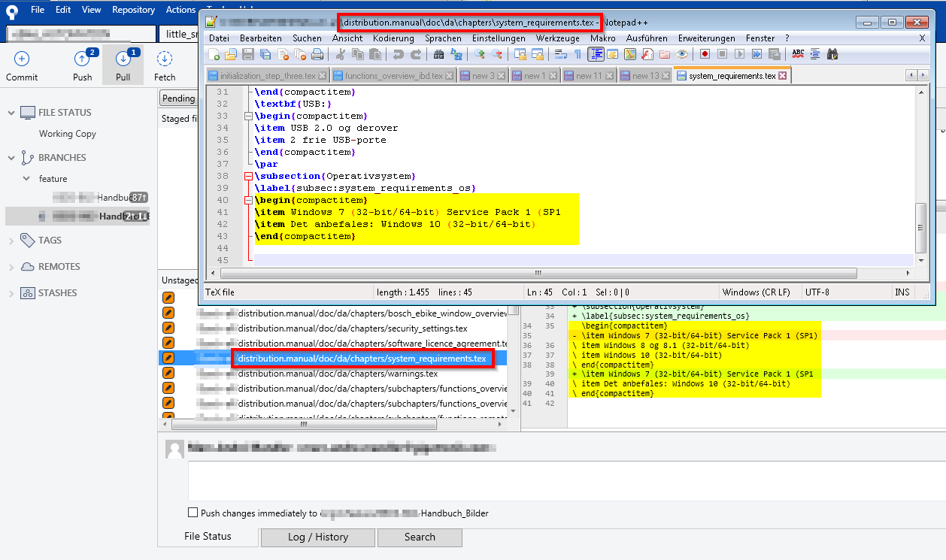Open the Sprachen menu in Notepad++
Image resolution: width=946 pixels, height=560 pixels.
click(x=443, y=38)
